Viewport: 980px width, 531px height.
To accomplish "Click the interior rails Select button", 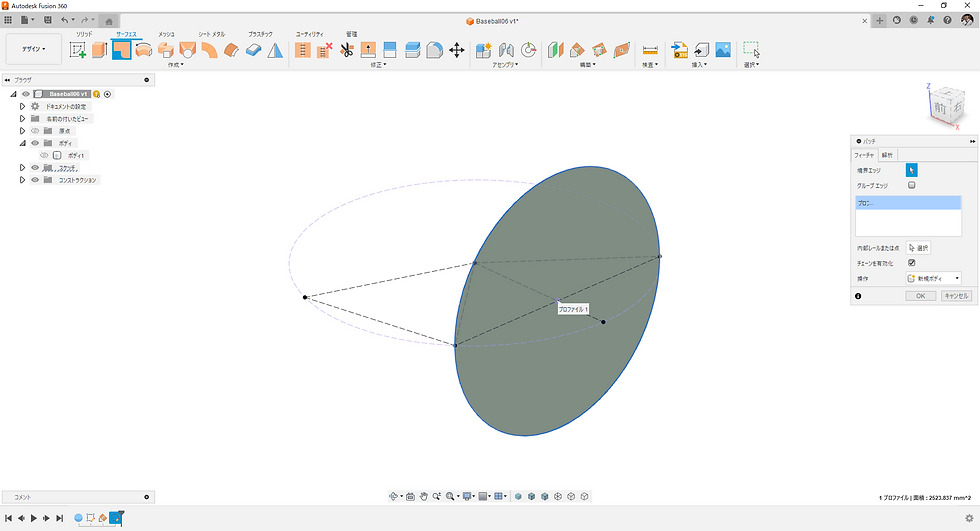I will coord(918,248).
